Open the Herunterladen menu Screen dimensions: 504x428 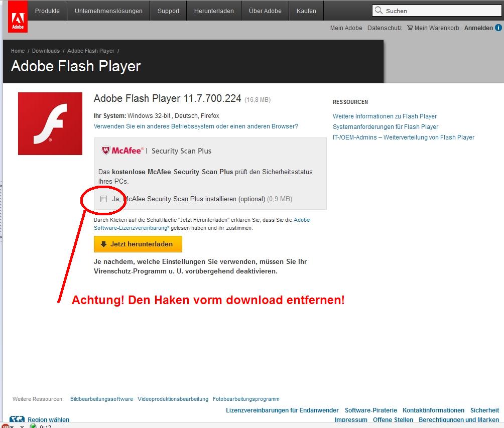(x=214, y=11)
